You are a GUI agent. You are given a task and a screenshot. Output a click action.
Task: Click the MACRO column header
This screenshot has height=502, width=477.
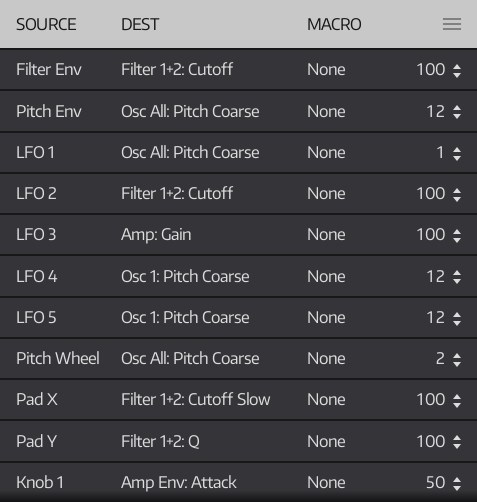click(334, 24)
